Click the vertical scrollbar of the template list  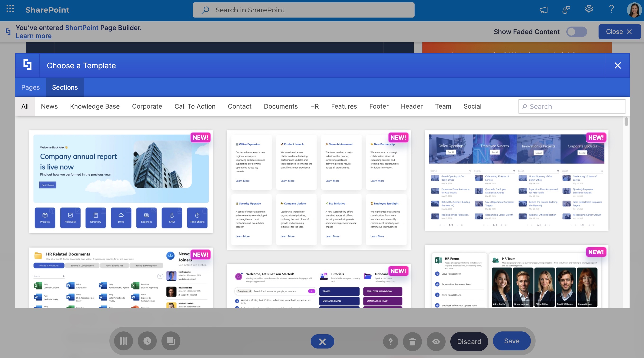[x=626, y=122]
